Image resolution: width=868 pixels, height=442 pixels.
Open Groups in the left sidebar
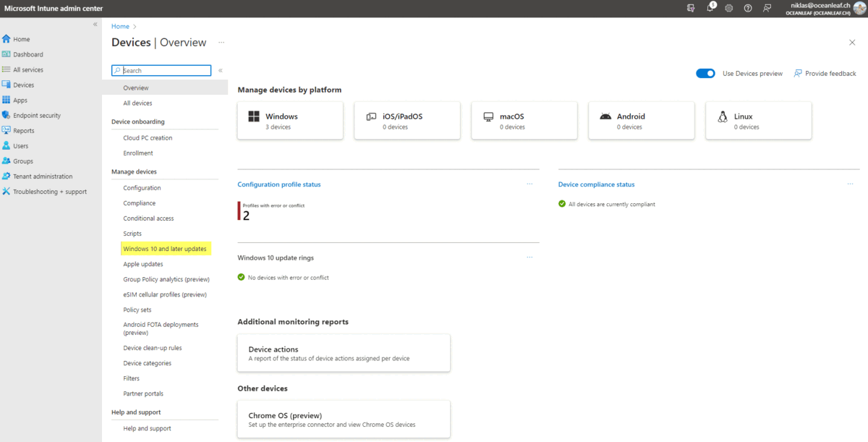pos(22,161)
